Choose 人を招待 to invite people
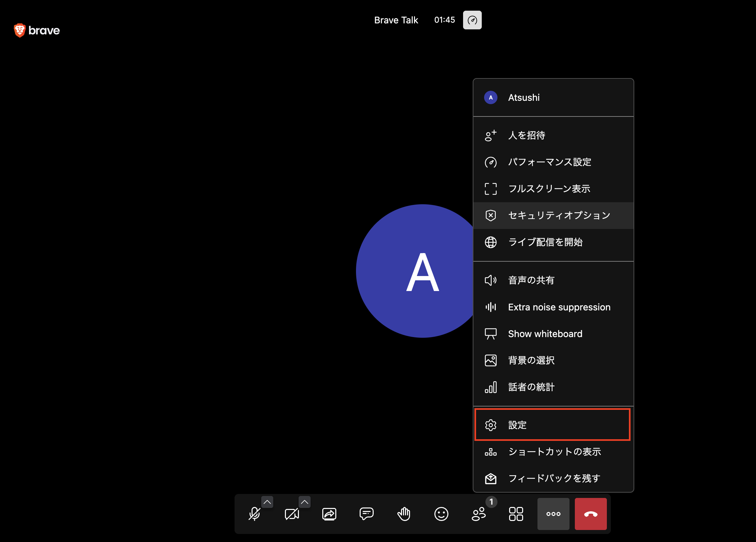Image resolution: width=756 pixels, height=542 pixels. (553, 135)
